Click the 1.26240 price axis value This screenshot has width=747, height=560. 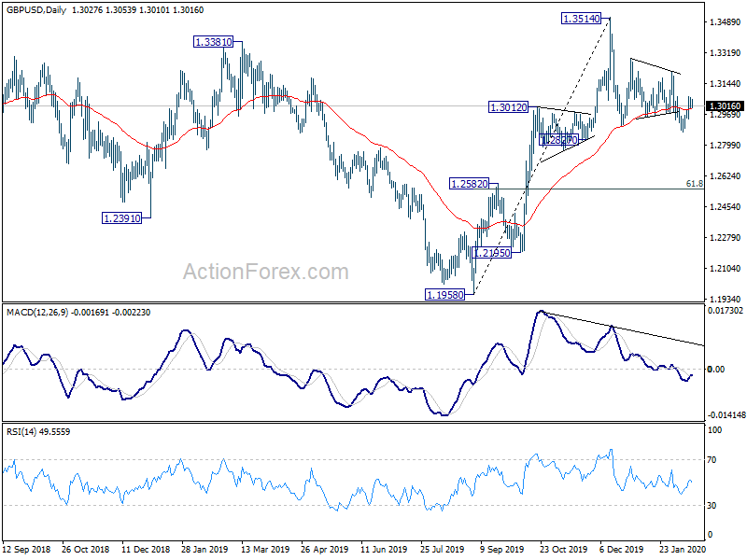point(726,176)
